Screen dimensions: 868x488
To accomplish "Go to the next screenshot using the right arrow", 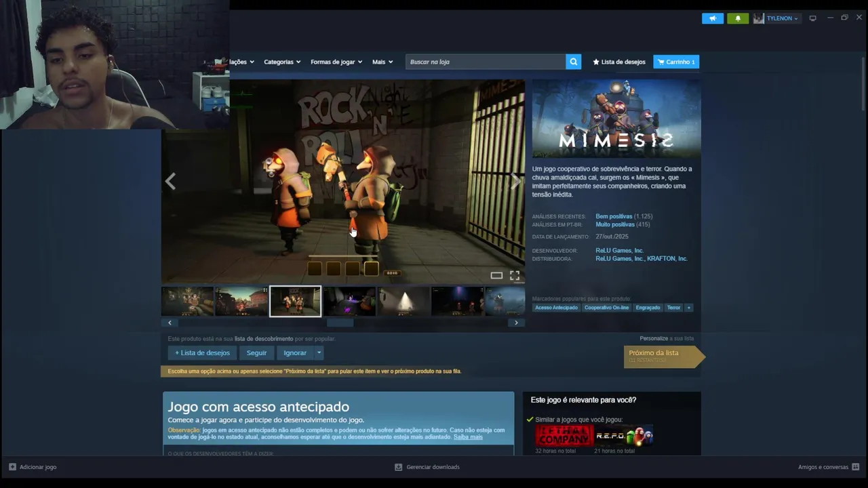I will click(515, 181).
